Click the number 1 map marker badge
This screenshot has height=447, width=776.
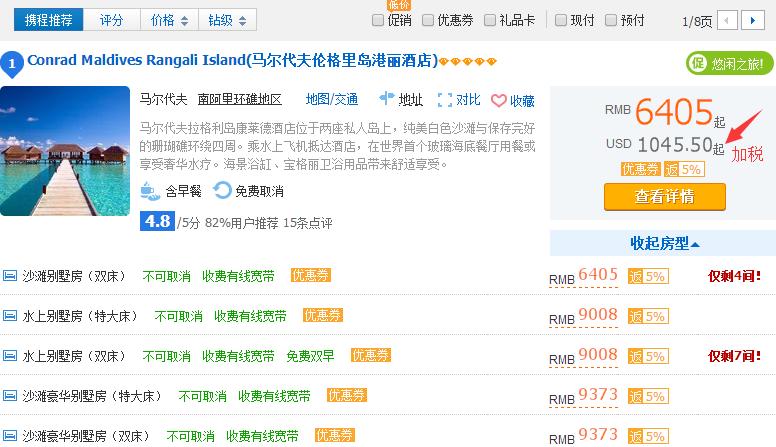tap(12, 64)
